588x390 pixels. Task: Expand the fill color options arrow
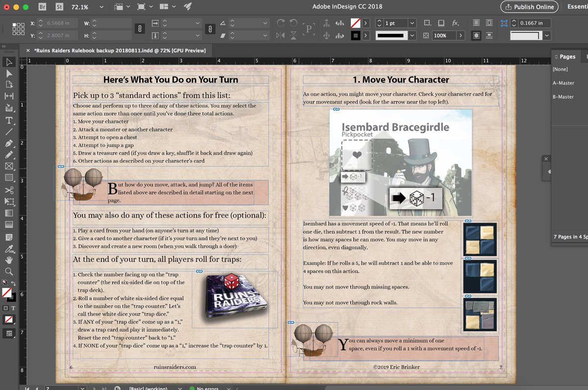tap(366, 23)
